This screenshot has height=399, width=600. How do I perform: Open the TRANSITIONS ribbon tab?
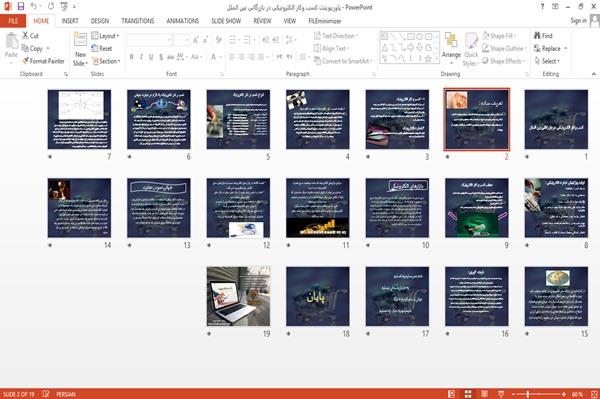coord(138,21)
